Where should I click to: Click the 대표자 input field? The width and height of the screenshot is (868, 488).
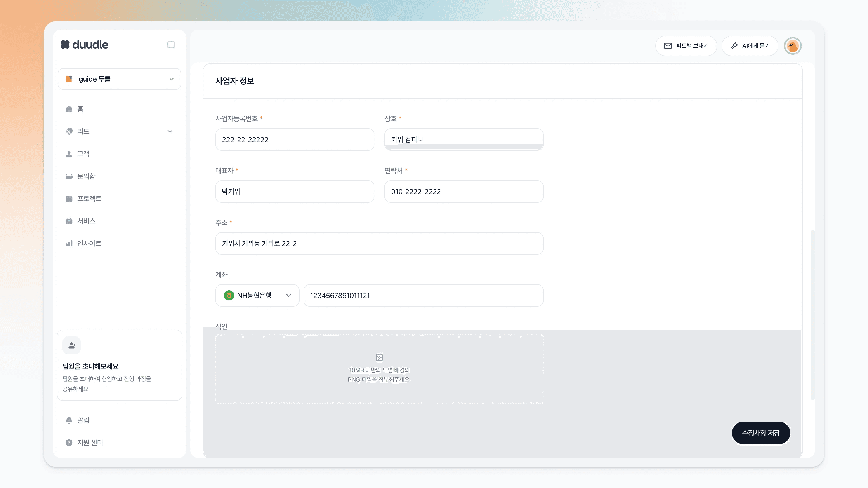295,191
